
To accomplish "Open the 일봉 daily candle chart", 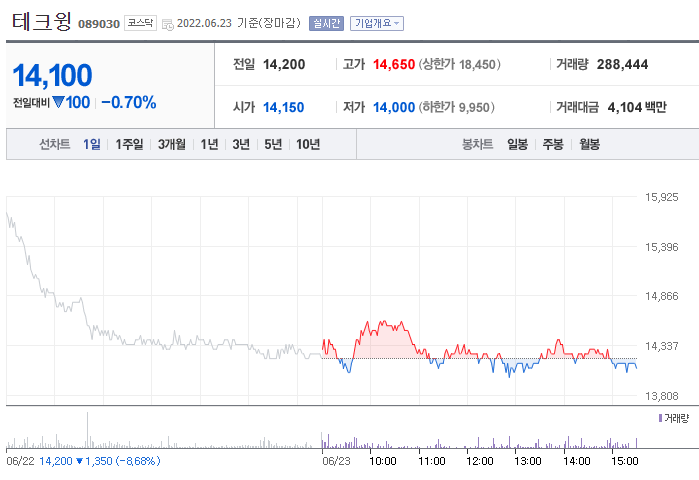I will tap(517, 144).
